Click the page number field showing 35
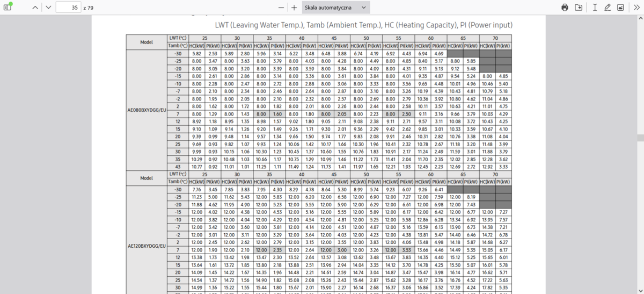Viewport: 644px width, 294px height. pyautogui.click(x=68, y=8)
